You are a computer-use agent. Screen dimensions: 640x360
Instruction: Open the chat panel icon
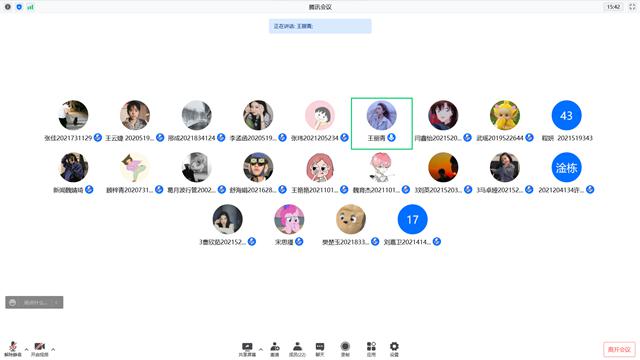coord(320,347)
